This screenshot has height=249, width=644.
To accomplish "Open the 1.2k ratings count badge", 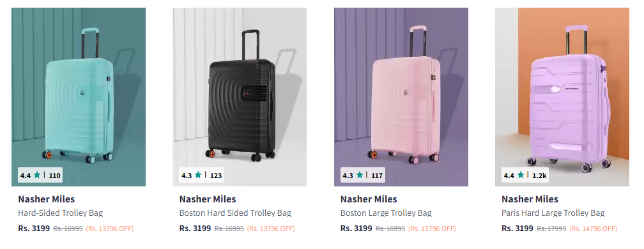I will pos(539,176).
